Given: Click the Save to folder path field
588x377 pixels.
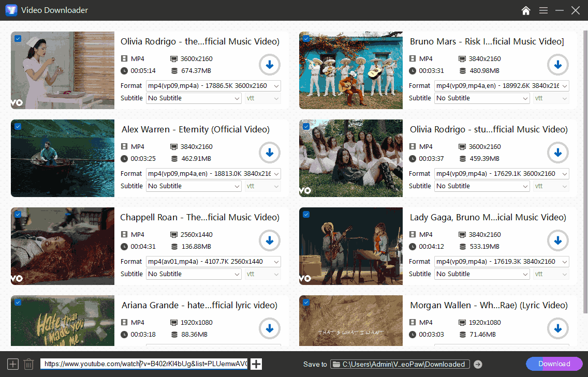Looking at the screenshot, I should click(400, 364).
